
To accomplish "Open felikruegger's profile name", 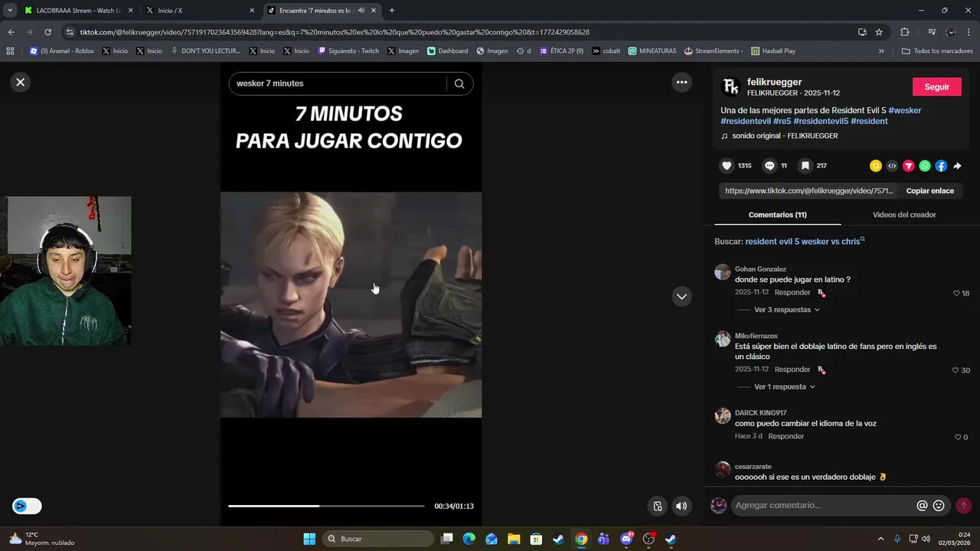I will point(774,82).
